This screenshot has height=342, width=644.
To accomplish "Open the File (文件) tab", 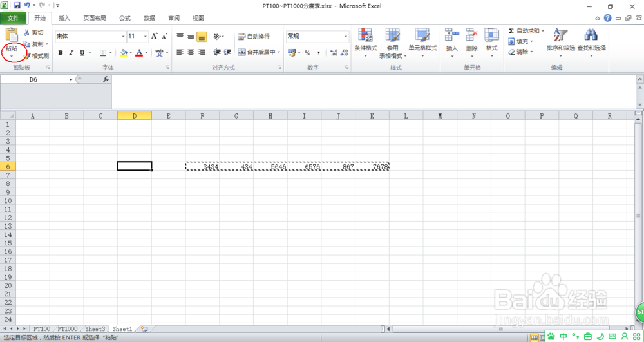I will [x=14, y=19].
